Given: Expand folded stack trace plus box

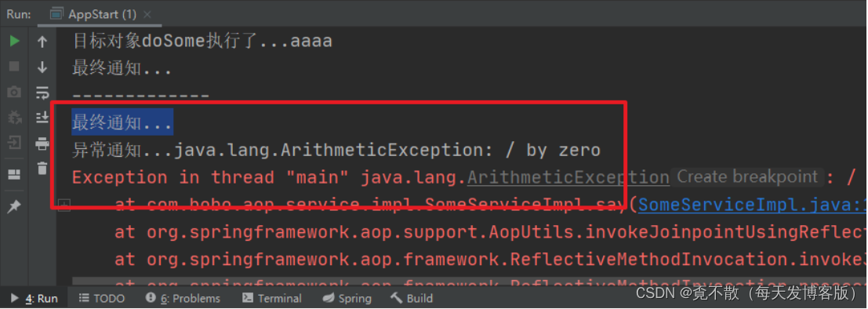Looking at the screenshot, I should coord(65,206).
